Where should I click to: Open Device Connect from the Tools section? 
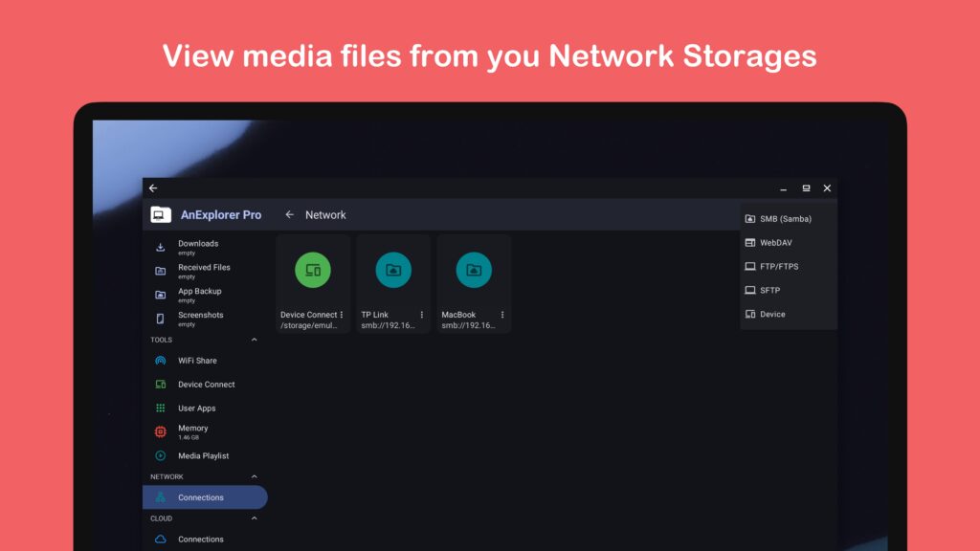coord(160,385)
